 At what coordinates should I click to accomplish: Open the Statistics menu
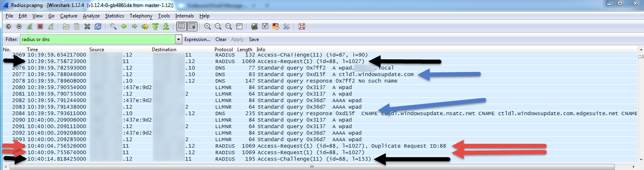click(x=114, y=16)
